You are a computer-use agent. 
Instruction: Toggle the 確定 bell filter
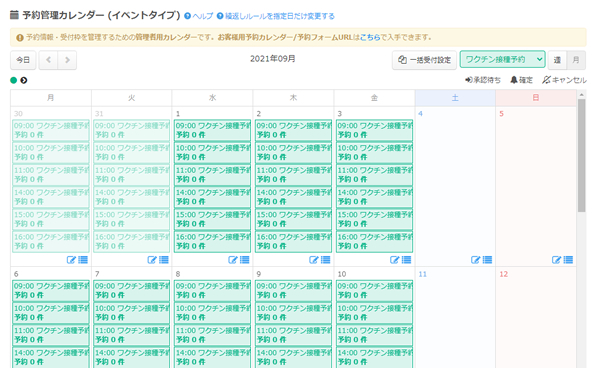tap(522, 80)
